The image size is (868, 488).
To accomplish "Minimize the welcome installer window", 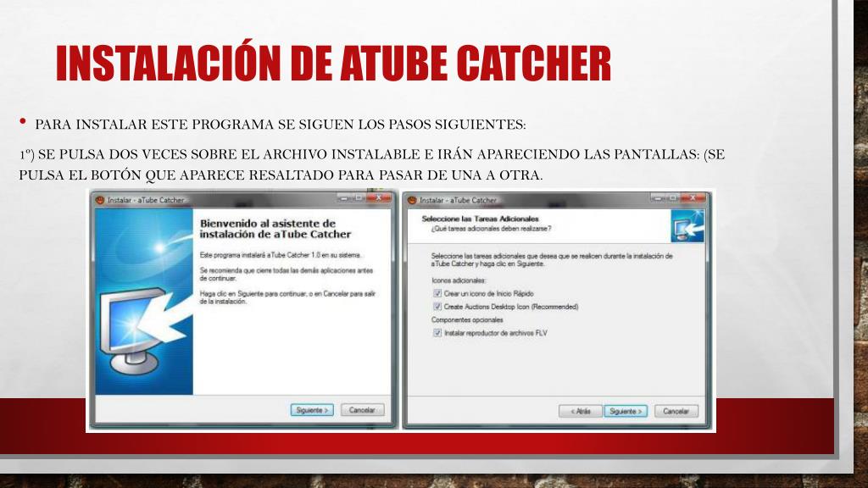I will pyautogui.click(x=344, y=197).
